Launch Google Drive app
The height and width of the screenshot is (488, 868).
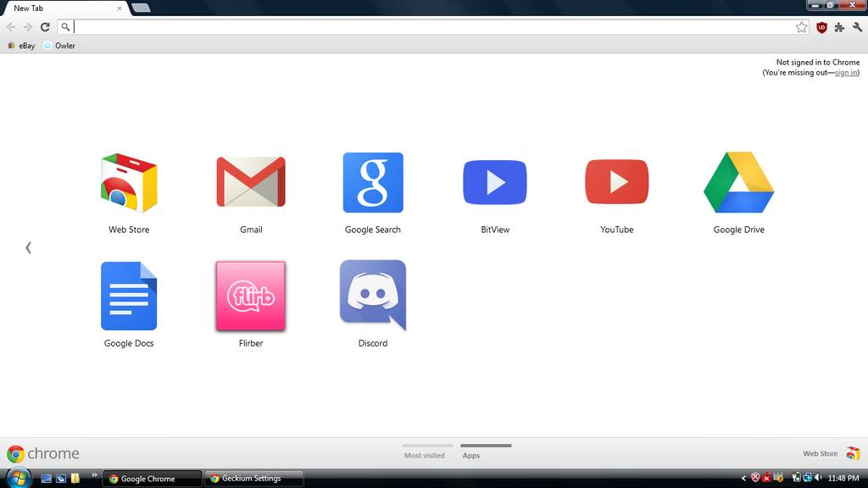pos(738,183)
